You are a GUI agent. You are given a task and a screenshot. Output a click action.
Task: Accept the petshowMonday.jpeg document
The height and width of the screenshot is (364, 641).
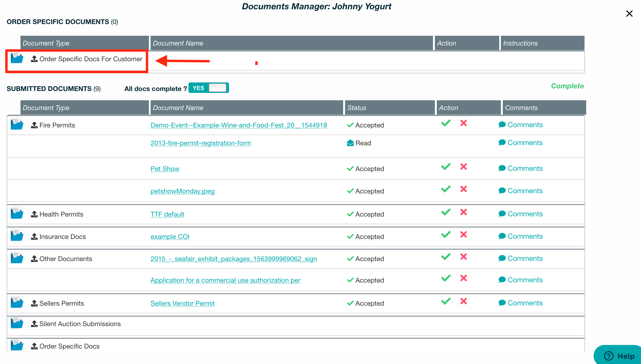coord(446,189)
